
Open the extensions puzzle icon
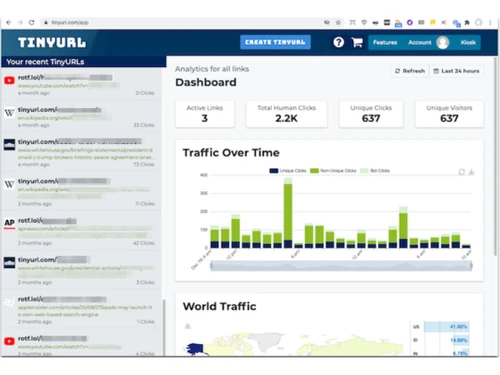pos(467,22)
